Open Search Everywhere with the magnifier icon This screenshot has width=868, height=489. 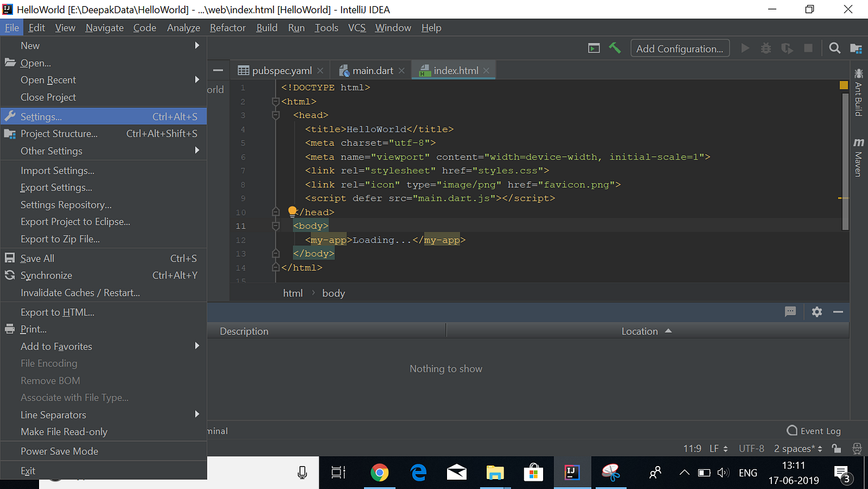click(835, 48)
